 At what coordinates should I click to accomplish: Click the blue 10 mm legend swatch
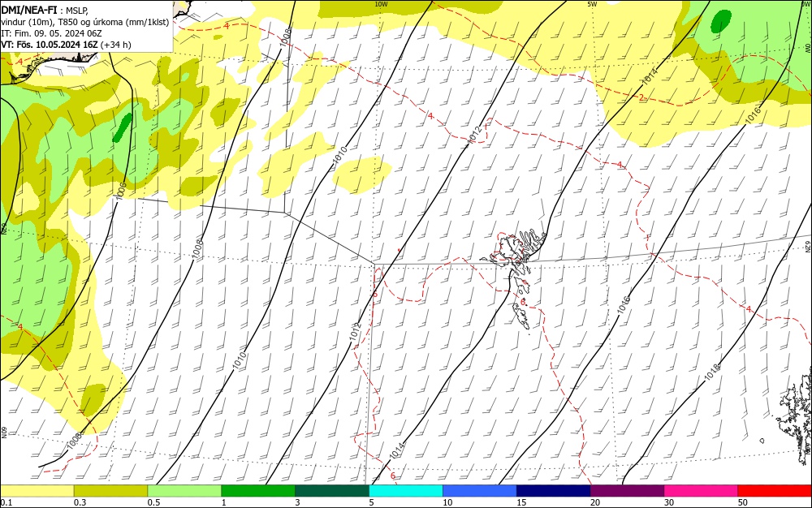coord(480,491)
